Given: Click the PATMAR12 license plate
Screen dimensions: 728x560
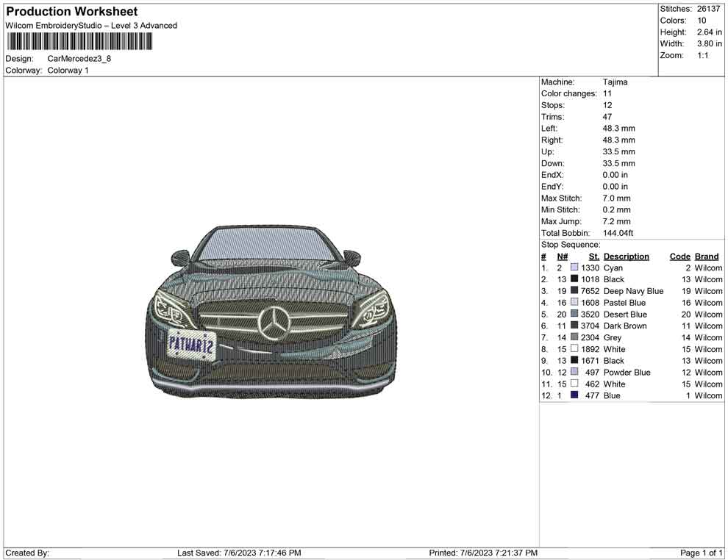Looking at the screenshot, I should 191,343.
